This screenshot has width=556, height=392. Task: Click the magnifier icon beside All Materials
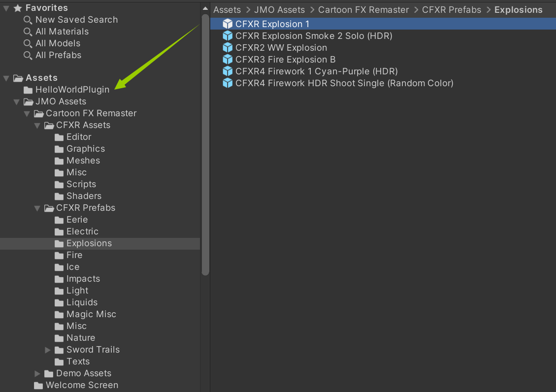pyautogui.click(x=28, y=32)
